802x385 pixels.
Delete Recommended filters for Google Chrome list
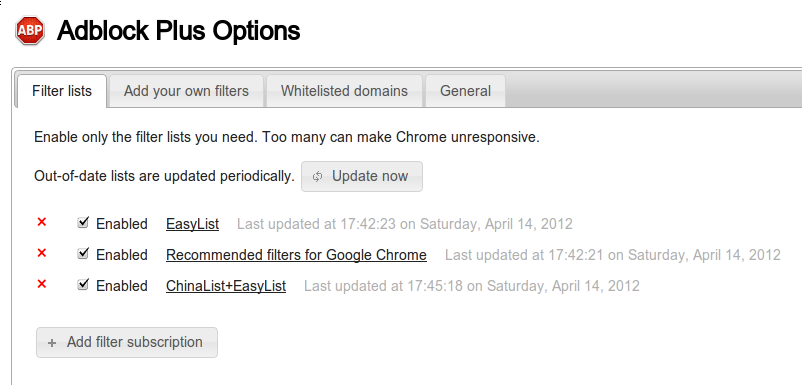[42, 253]
